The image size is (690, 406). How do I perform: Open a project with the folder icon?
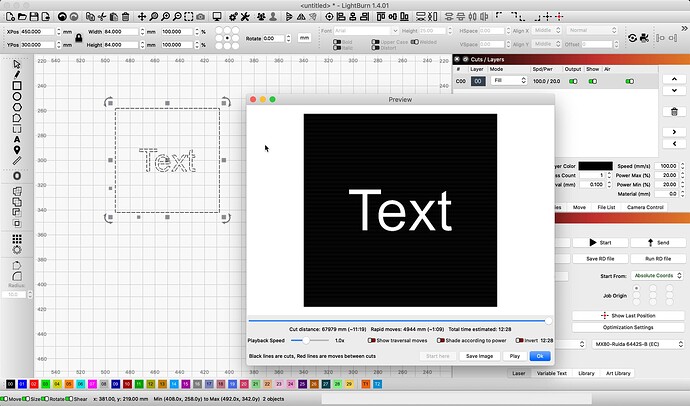click(22, 17)
